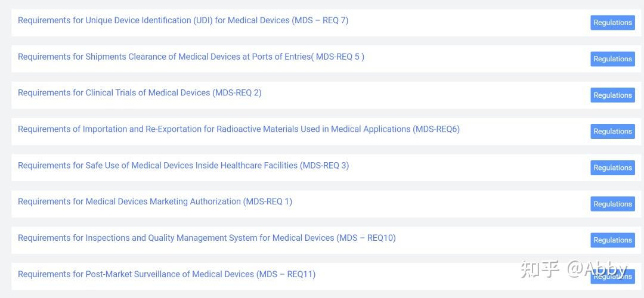Open the Radioactive Materials Importation requirements link
Screen dimensions: 644x298
(x=239, y=129)
